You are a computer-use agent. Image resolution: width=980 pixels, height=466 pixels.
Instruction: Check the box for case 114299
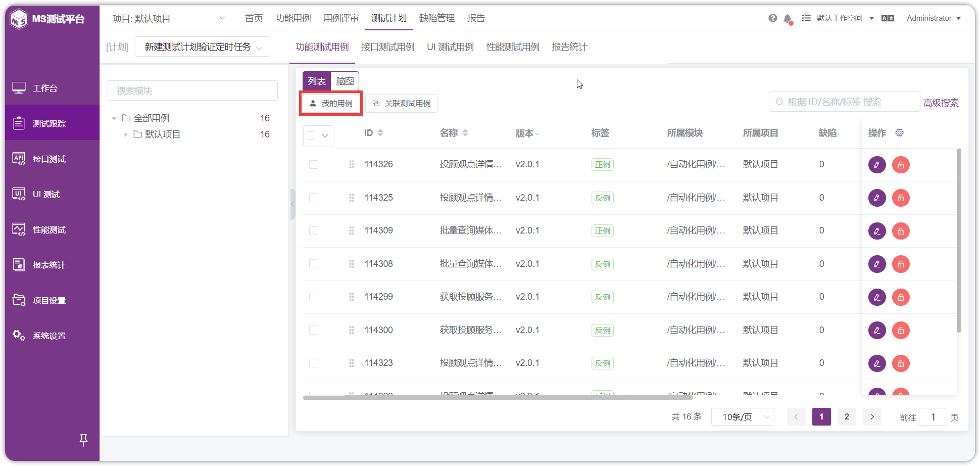click(x=314, y=297)
